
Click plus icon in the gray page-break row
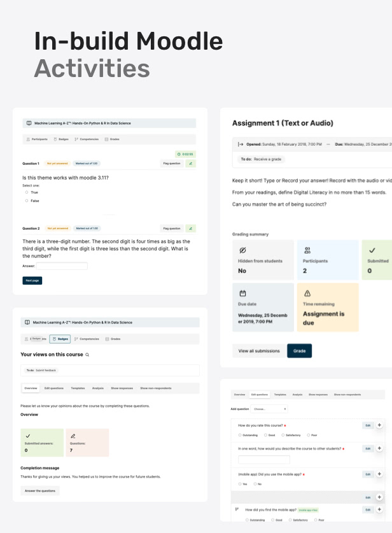pyautogui.click(x=379, y=497)
